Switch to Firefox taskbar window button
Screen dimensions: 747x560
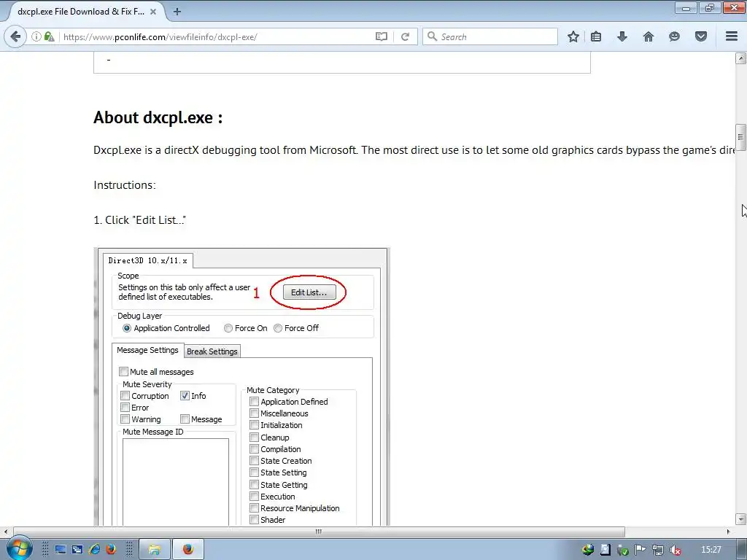tap(188, 550)
